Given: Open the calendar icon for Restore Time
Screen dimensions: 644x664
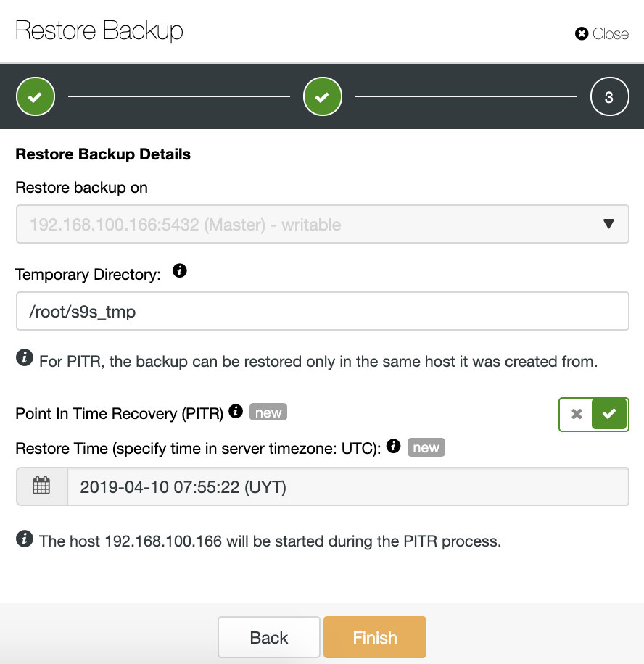Looking at the screenshot, I should (41, 486).
